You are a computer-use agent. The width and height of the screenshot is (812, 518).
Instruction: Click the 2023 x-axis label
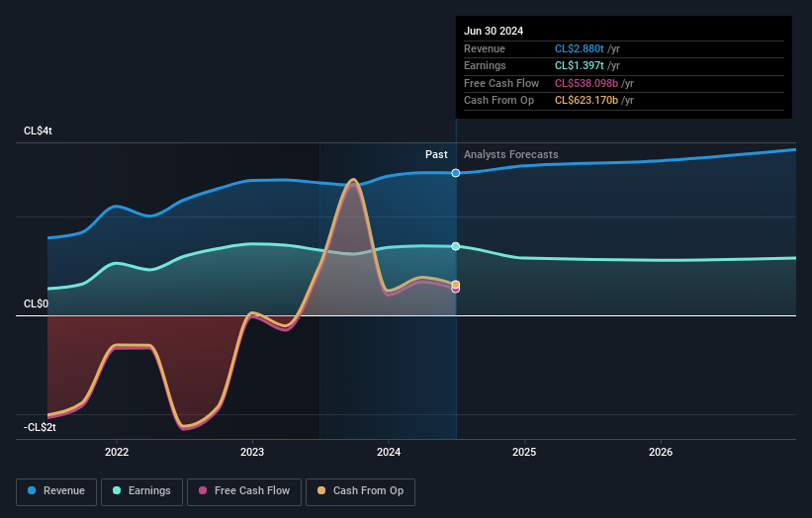pos(252,452)
